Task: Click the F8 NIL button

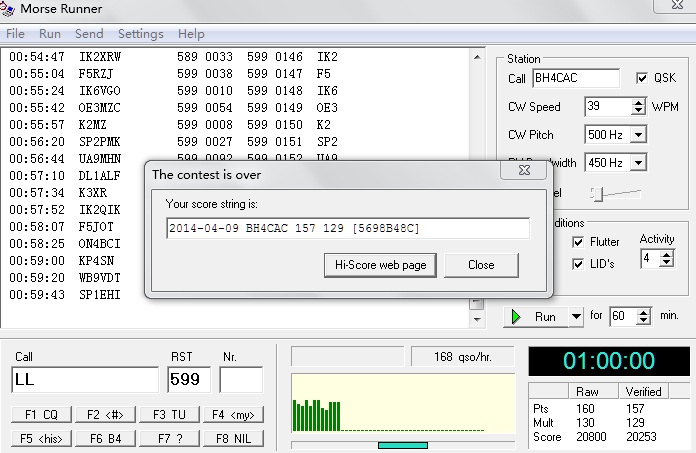Action: pyautogui.click(x=233, y=439)
